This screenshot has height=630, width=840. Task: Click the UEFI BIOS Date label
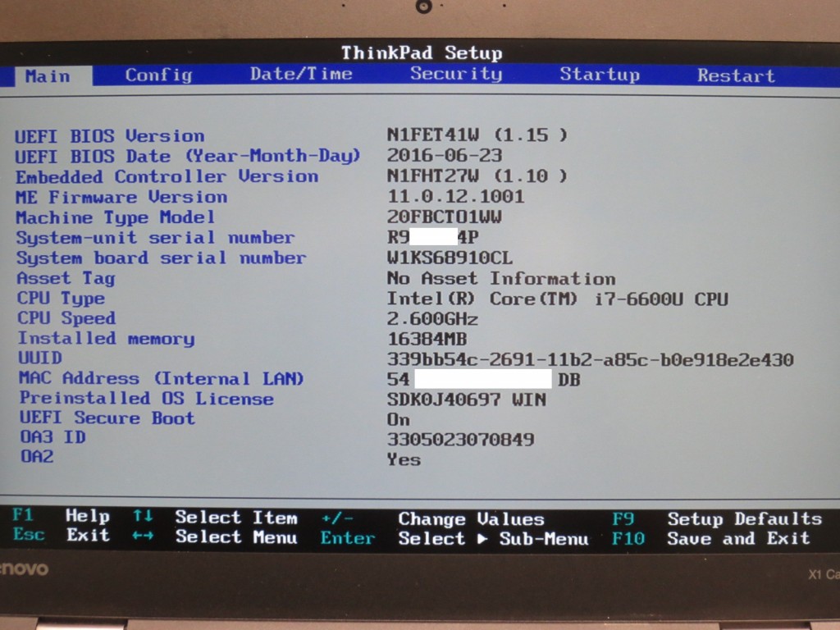[x=188, y=156]
